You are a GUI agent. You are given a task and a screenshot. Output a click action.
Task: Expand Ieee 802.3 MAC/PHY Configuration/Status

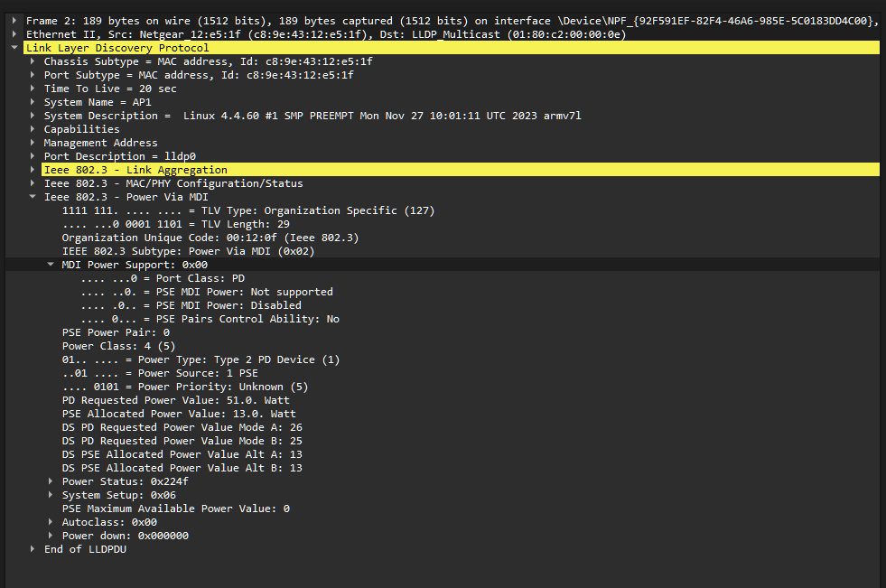coord(33,183)
